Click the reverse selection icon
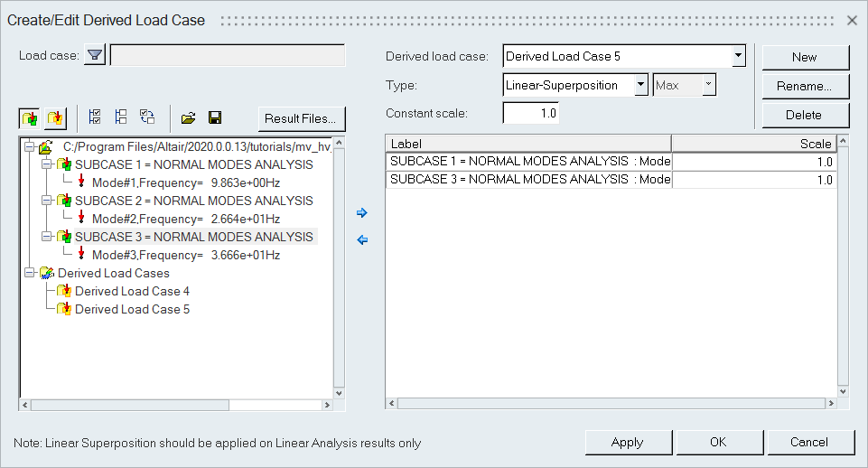This screenshot has width=868, height=468. pos(146,117)
